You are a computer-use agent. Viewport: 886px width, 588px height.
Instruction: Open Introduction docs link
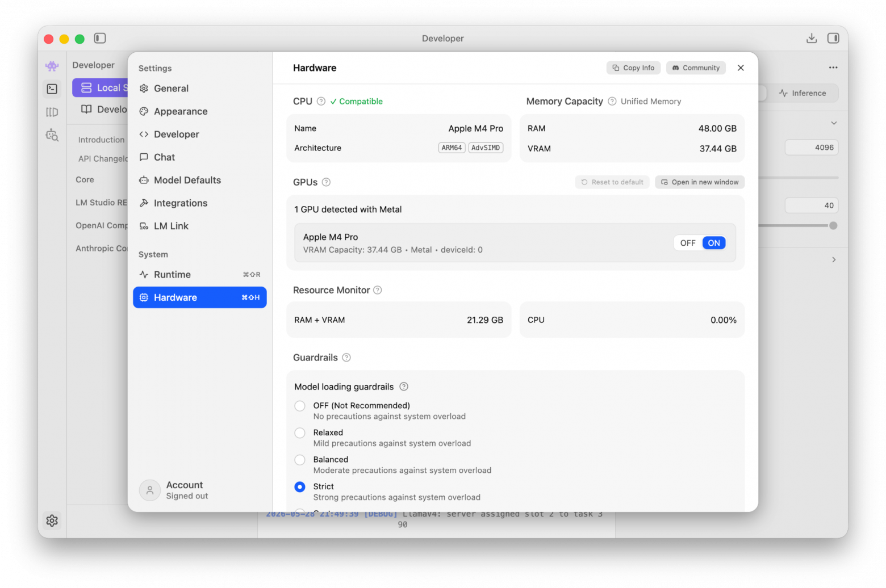[101, 140]
